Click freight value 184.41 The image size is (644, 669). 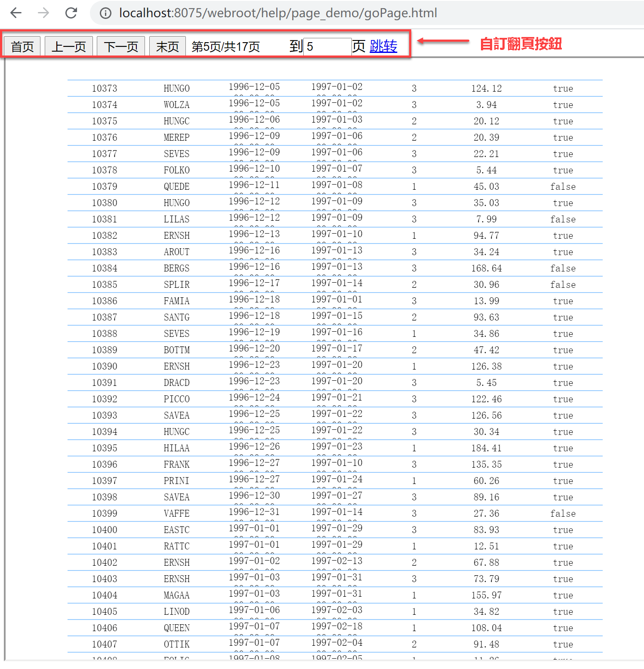[x=487, y=448]
